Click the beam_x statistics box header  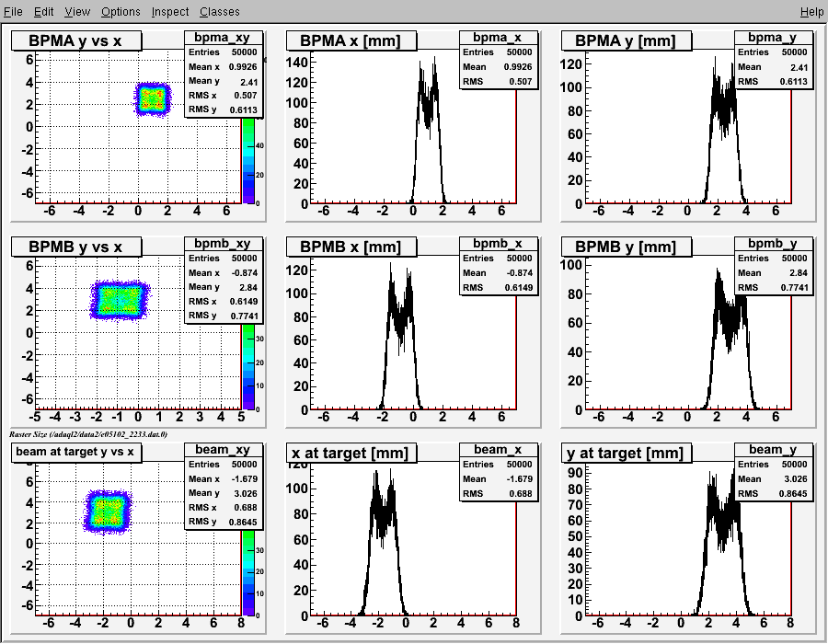(498, 449)
